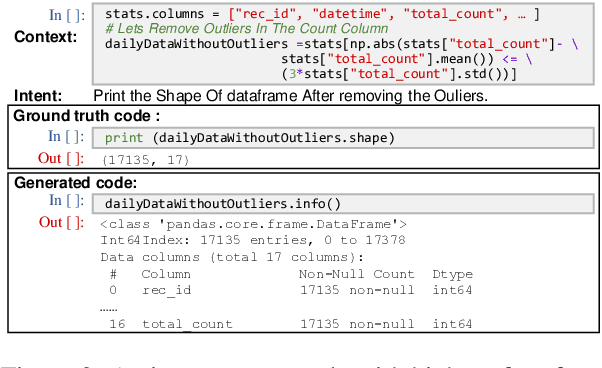Click the comment 'Lets Remove Outliers In The Count Column'
Viewport: 602px width, 368px height.
[x=246, y=29]
